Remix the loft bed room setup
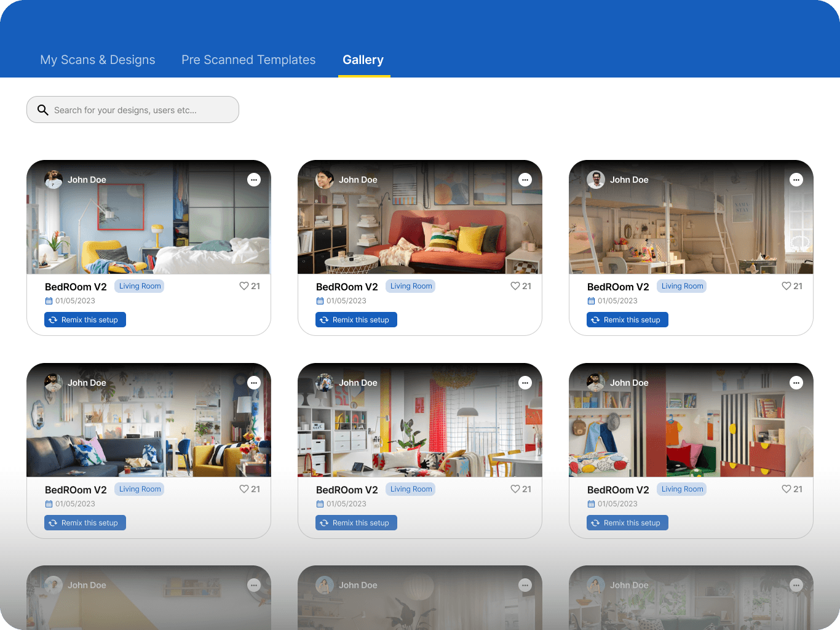The height and width of the screenshot is (630, 840). pyautogui.click(x=627, y=320)
